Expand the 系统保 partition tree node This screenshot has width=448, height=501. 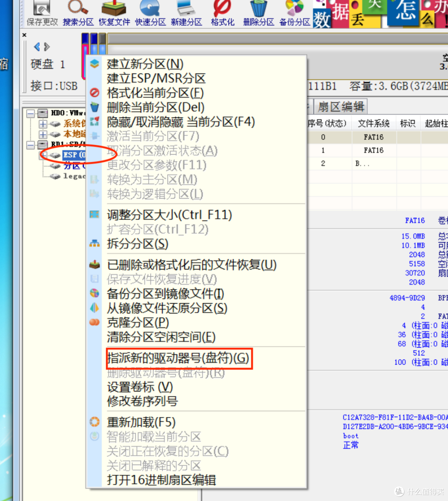43,124
